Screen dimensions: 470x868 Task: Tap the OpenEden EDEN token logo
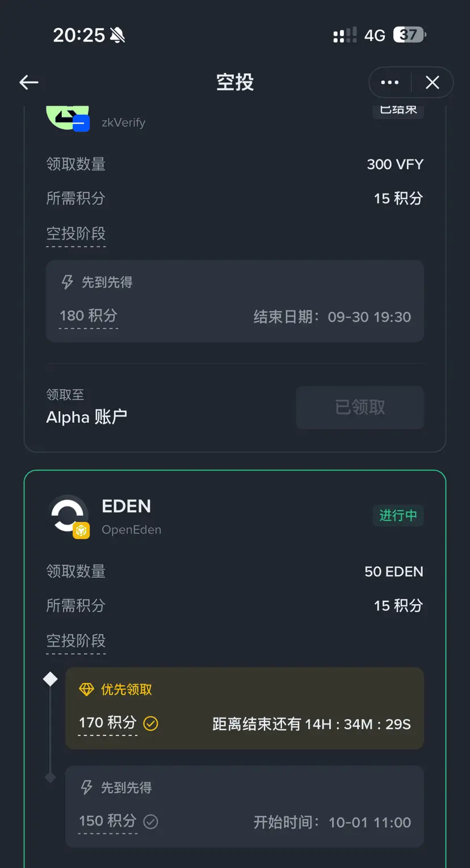point(68,517)
